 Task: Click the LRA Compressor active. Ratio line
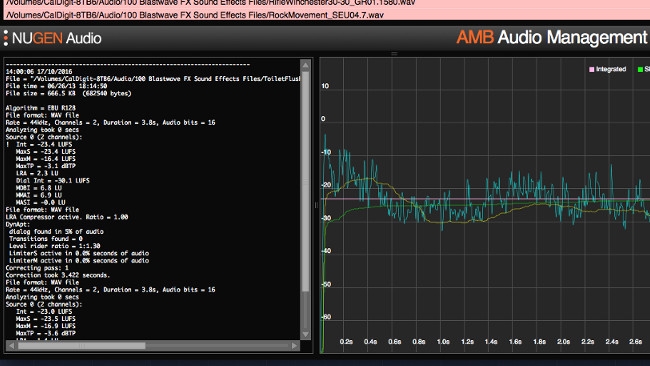(67, 217)
